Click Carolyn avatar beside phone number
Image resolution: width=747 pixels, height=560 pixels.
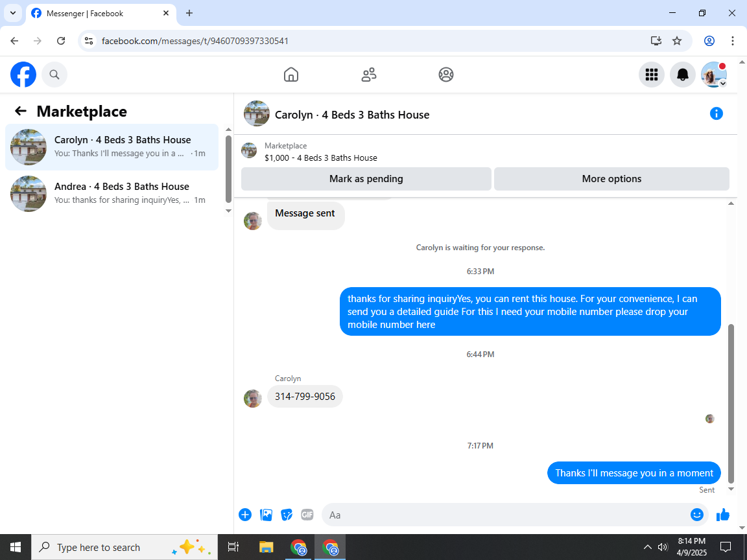pyautogui.click(x=253, y=399)
